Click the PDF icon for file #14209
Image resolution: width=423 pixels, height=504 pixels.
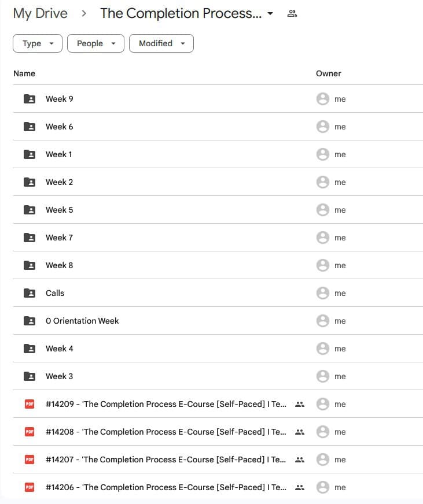29,404
